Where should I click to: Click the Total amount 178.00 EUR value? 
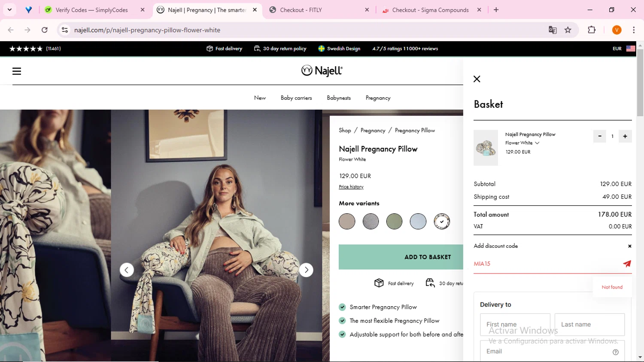615,214
